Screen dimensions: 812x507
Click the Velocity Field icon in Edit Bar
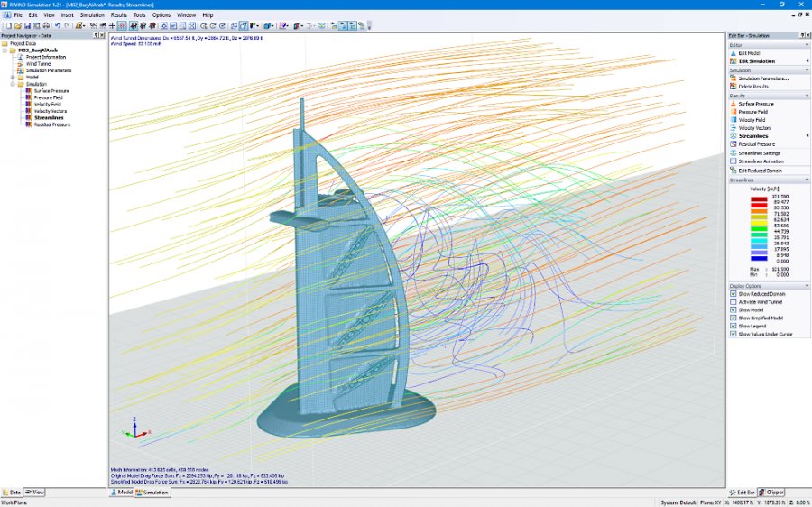coord(734,120)
